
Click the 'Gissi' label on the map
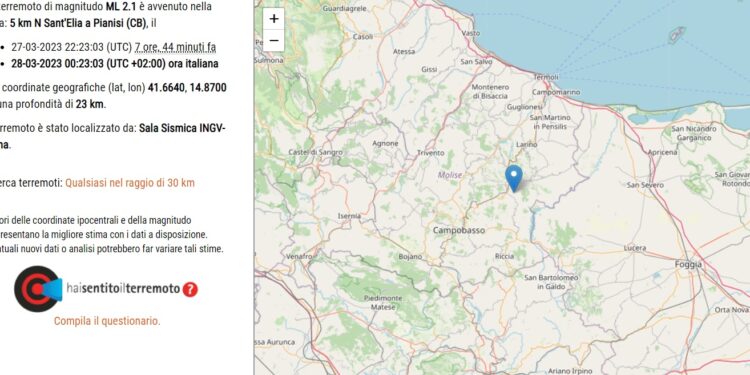click(x=429, y=70)
